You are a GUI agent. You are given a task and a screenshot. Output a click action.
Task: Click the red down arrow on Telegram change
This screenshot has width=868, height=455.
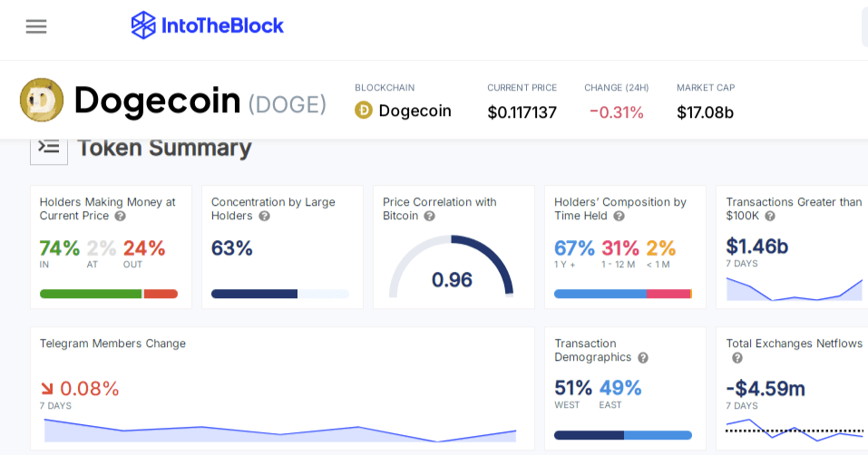47,389
